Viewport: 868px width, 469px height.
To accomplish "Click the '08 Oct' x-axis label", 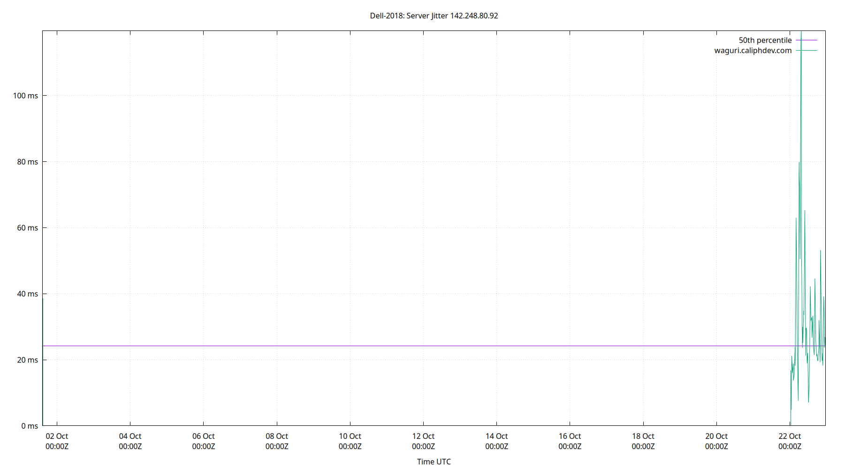I will coord(277,436).
